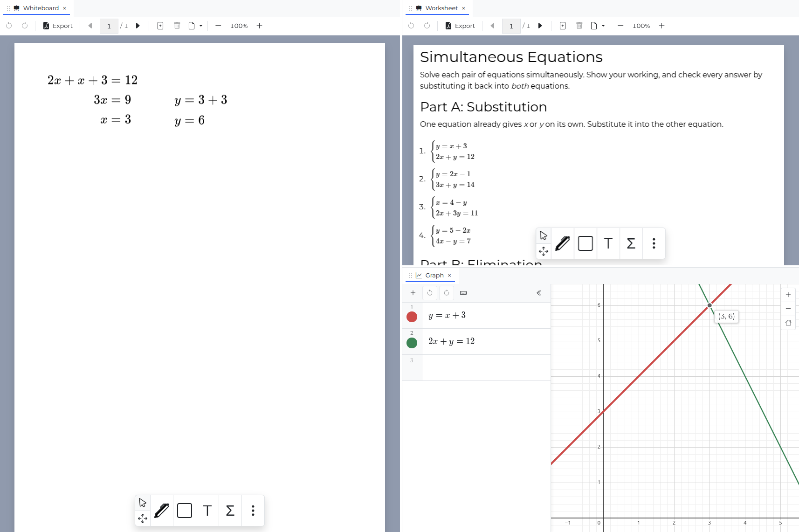
Task: Select the move tool in Whiteboard toolbar
Action: coord(143,518)
